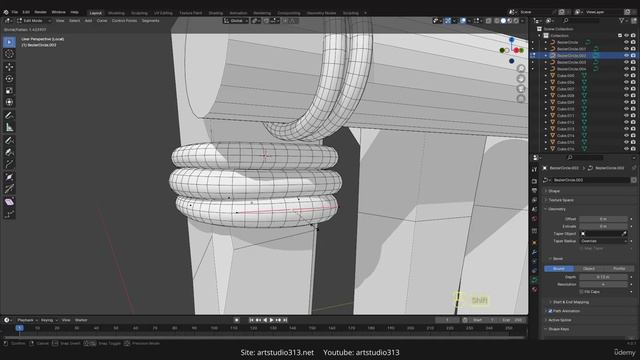Open the Modifiers wrench properties tab
Image resolution: width=640 pixels, height=360 pixels.
pyautogui.click(x=534, y=253)
